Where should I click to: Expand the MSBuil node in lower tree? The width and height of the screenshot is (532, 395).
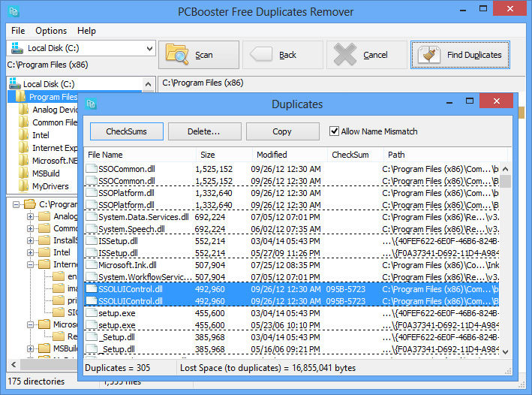click(x=30, y=348)
